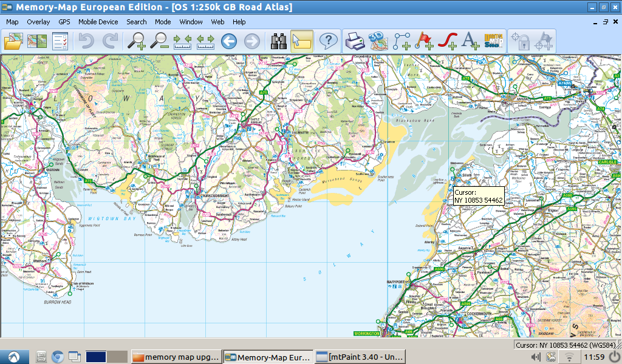The width and height of the screenshot is (622, 364).
Task: Open the overlay properties checklist icon
Action: pyautogui.click(x=60, y=41)
